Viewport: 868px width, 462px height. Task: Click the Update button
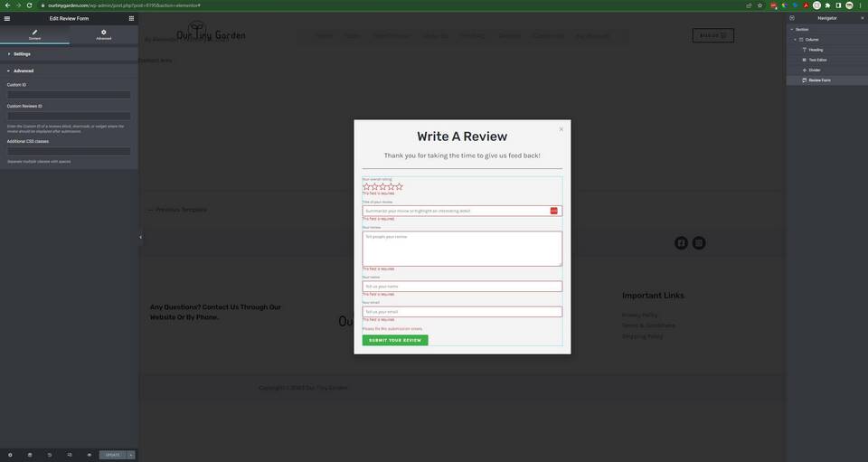[x=113, y=455]
